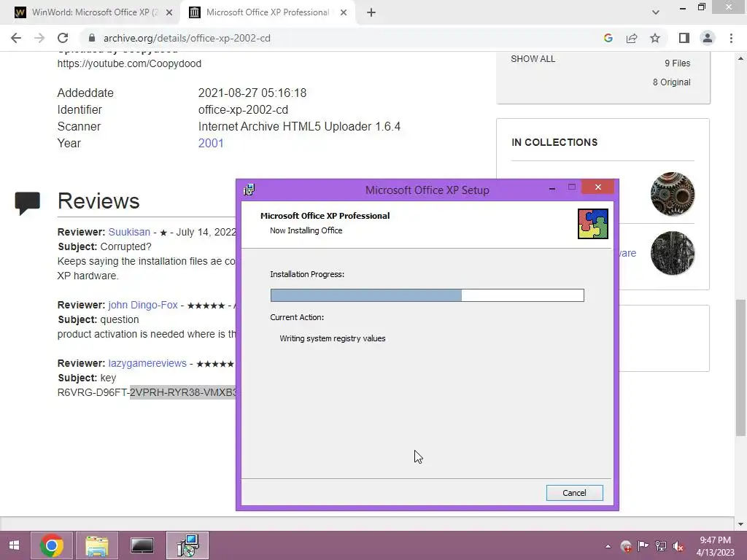Click scroll up arrow of page scrollbar
Image resolution: width=747 pixels, height=560 pixels.
[740, 58]
